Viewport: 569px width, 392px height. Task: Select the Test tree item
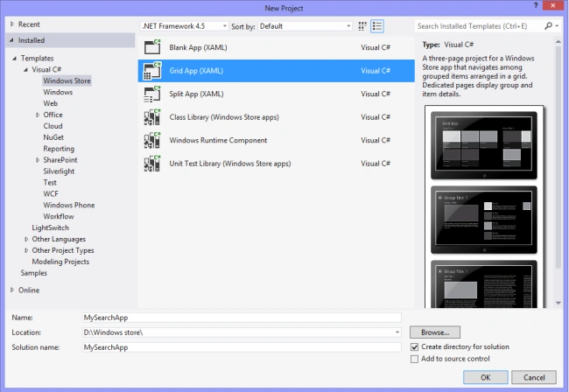point(50,182)
